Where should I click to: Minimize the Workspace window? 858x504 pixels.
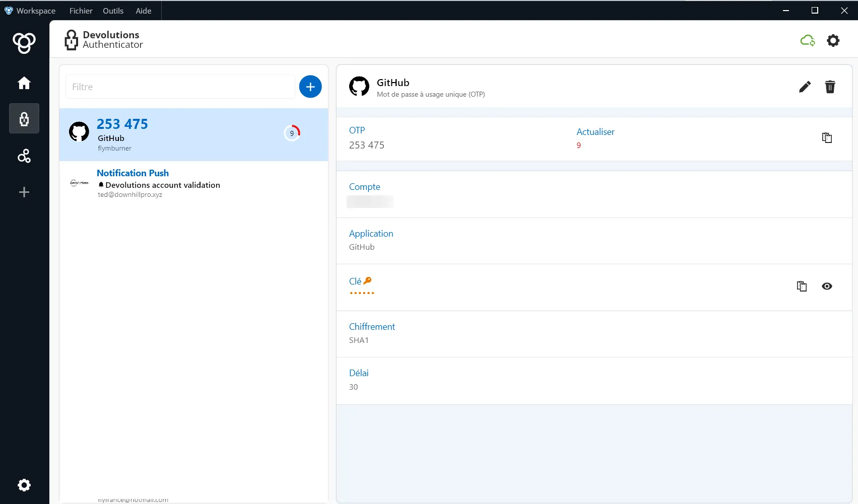[x=786, y=11]
